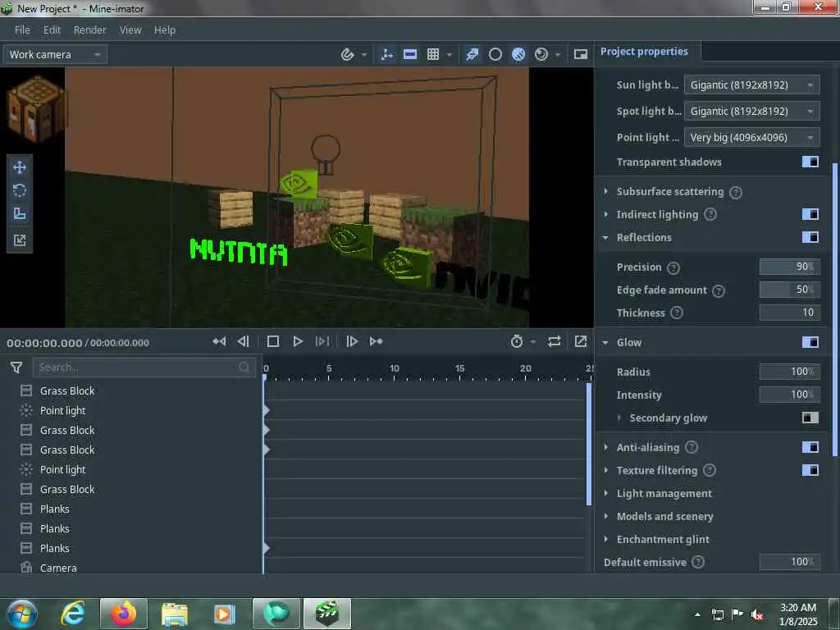The width and height of the screenshot is (840, 630).
Task: Click the timeline Search field
Action: [144, 367]
